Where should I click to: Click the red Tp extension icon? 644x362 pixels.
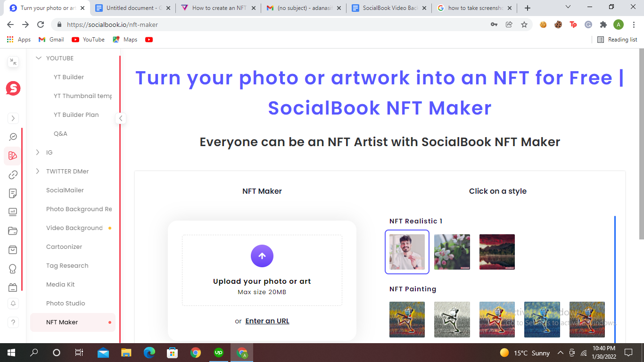(573, 25)
